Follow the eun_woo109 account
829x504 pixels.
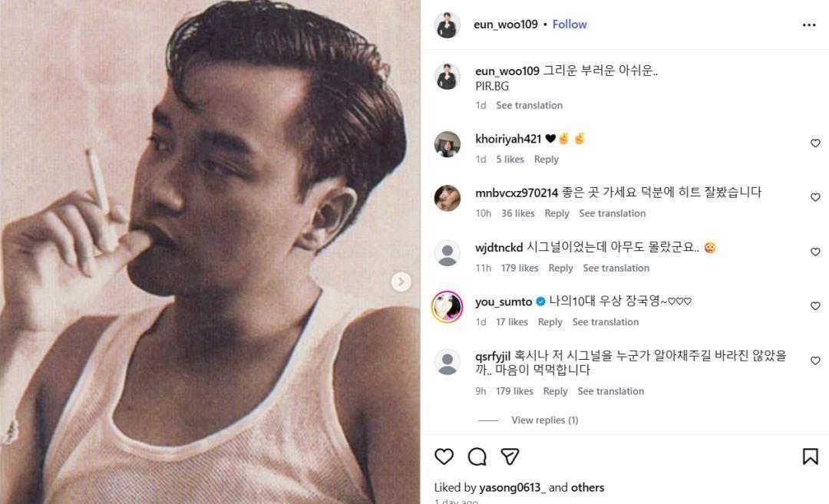(570, 25)
